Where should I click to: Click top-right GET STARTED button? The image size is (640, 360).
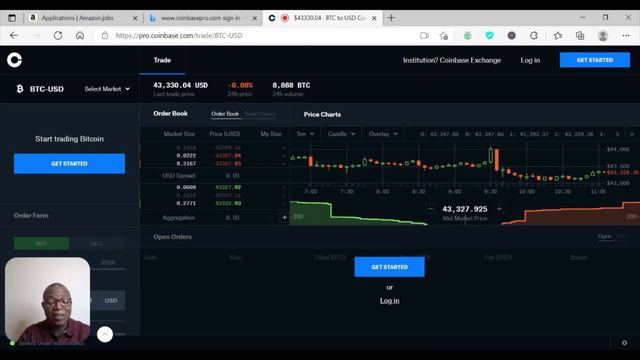[x=595, y=60]
